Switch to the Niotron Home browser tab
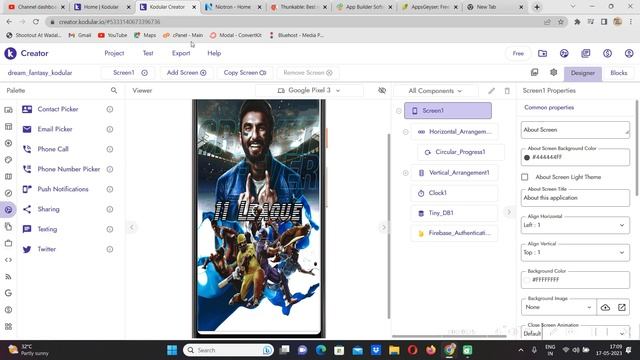Viewport: 640px width, 360px height. (233, 7)
